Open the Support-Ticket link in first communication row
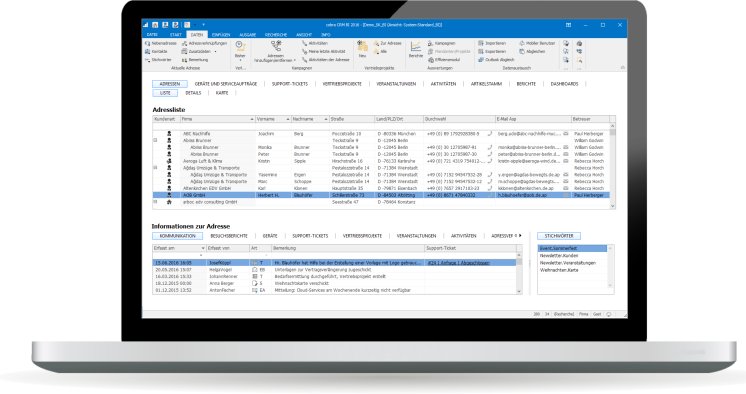 pyautogui.click(x=458, y=263)
